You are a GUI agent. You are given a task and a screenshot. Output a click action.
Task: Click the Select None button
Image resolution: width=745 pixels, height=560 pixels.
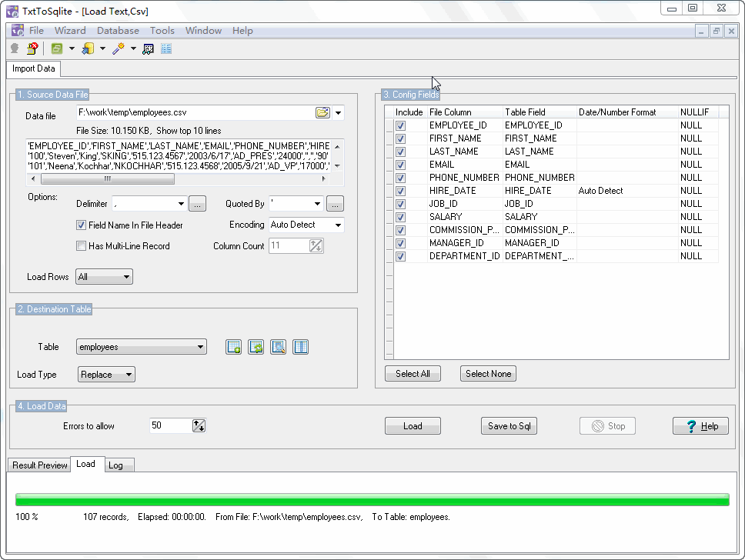pos(488,374)
